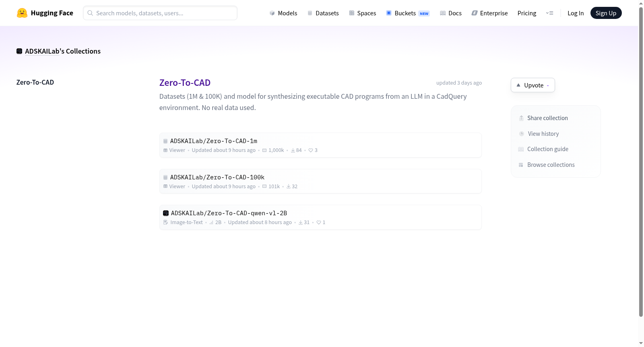Click the Viewer table icon in Zero-To-CAD-1m row

165,150
